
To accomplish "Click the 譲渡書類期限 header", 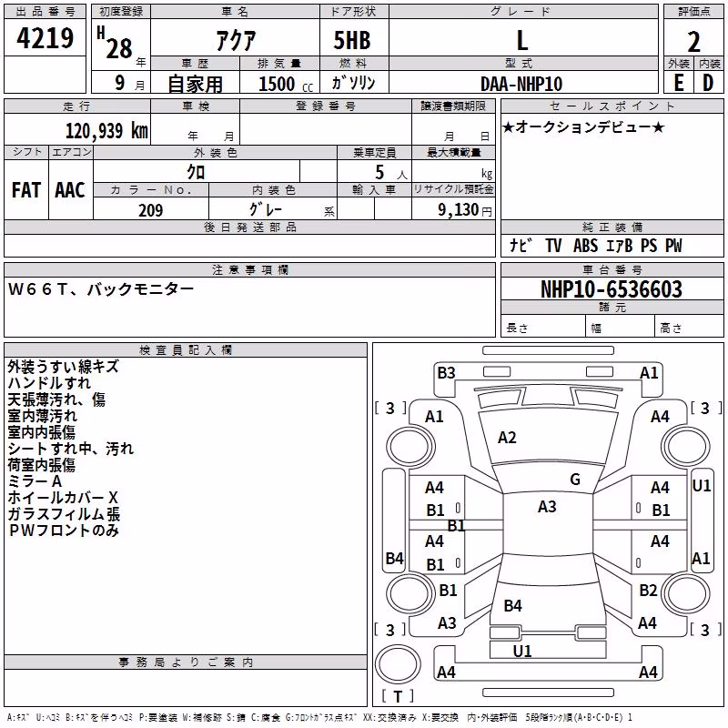I will click(453, 106).
